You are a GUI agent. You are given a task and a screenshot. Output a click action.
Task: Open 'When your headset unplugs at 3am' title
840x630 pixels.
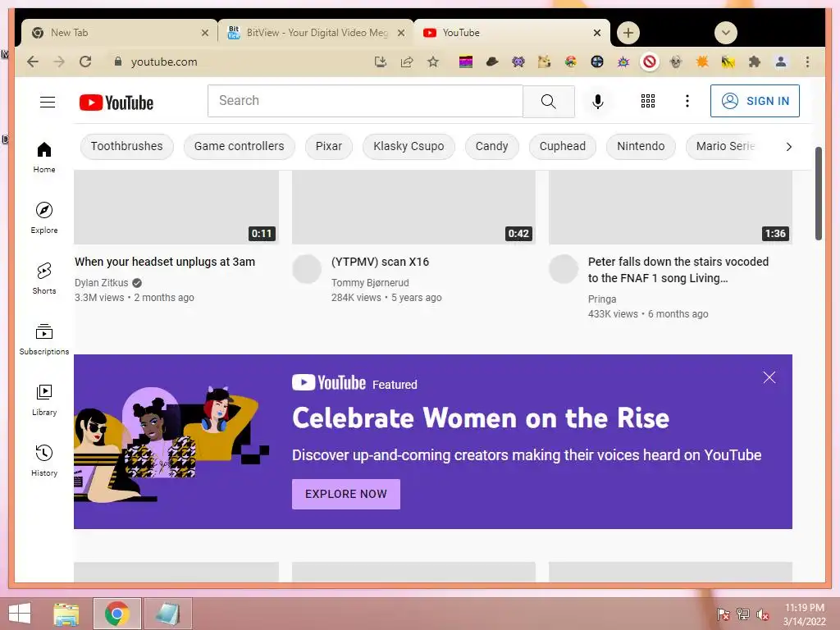tap(165, 262)
